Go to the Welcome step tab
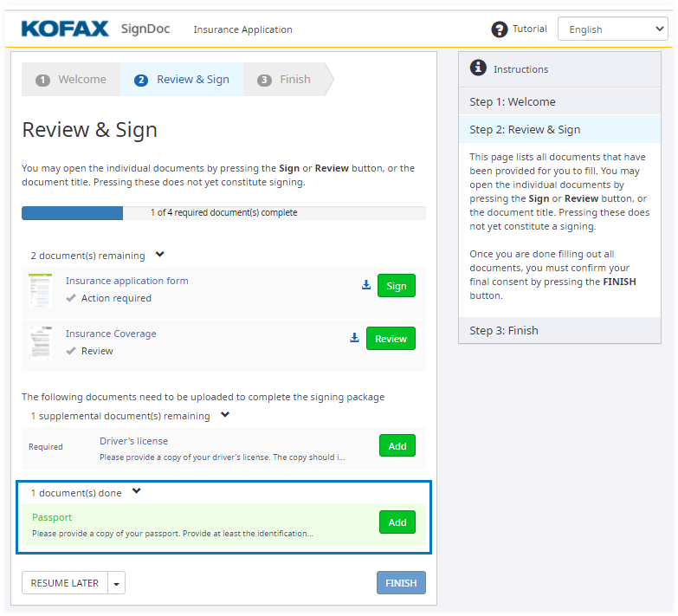Screen dimensions: 678x616 coord(72,80)
